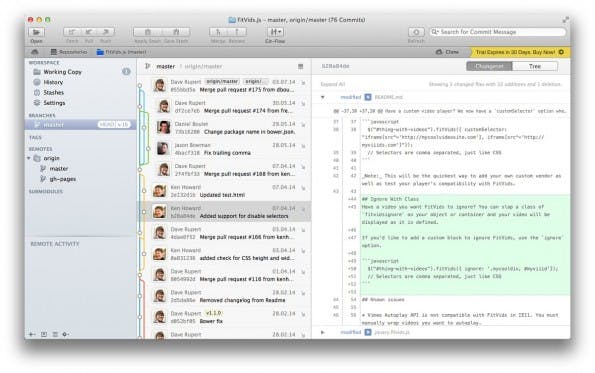Screen dimensions: 595x373
Task: Click the commit list options icon beside master
Action: [x=301, y=66]
